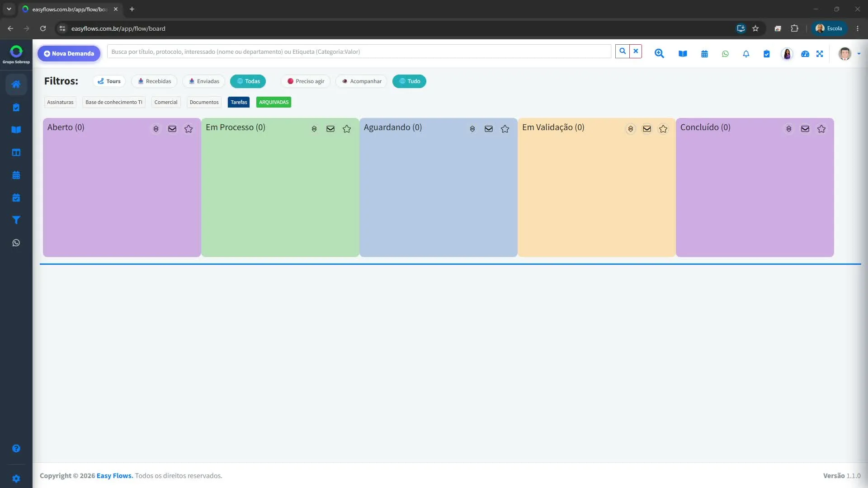The width and height of the screenshot is (868, 488).
Task: Open the top toolbar clipboard-check icon
Action: coord(767,54)
